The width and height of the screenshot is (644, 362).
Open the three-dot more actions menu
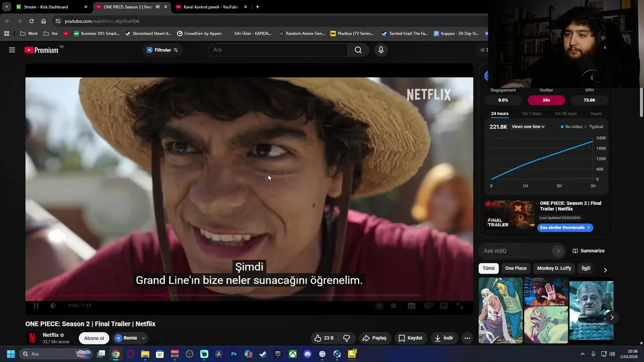point(467,338)
